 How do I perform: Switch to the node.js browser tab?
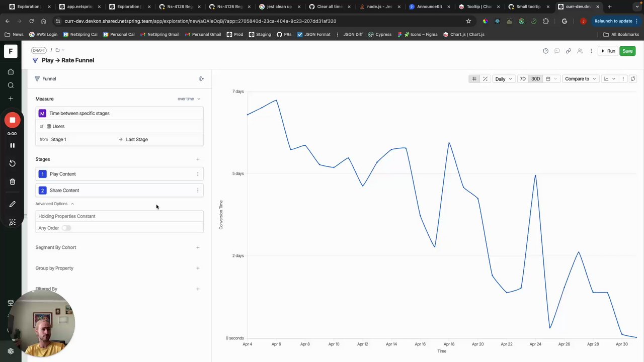(379, 7)
